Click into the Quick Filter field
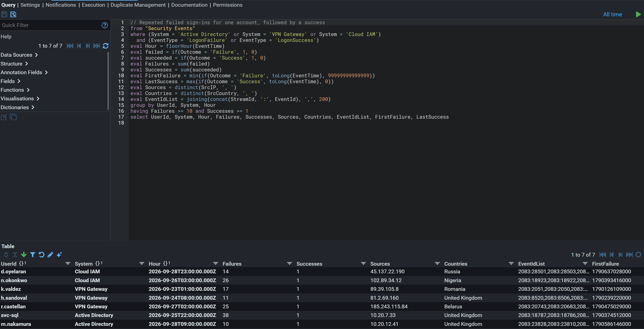This screenshot has height=329, width=644. coord(50,25)
